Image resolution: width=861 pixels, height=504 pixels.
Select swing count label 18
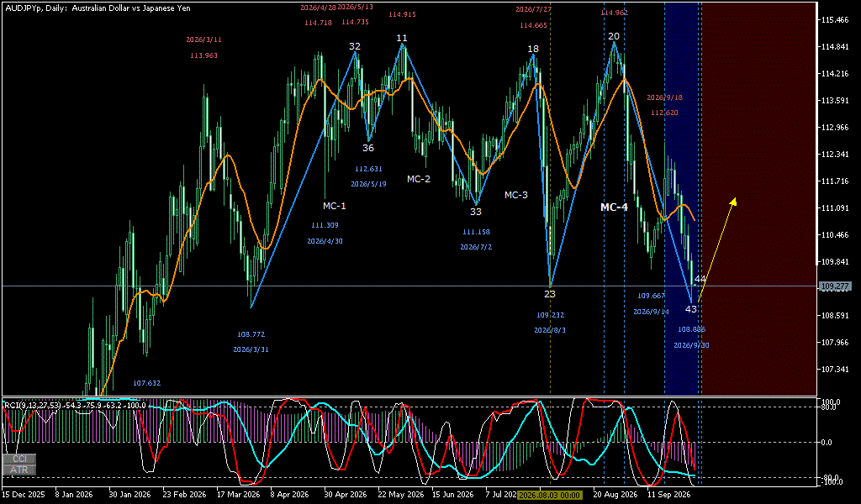point(533,49)
